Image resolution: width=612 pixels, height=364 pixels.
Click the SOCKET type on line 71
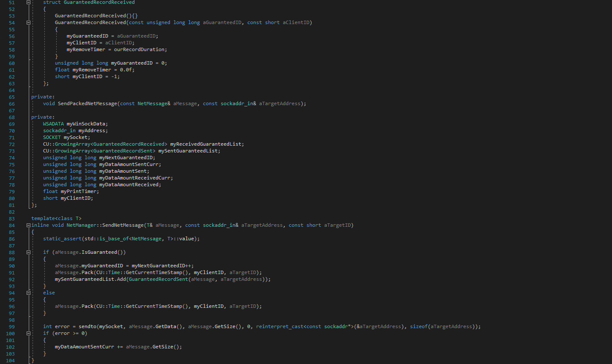click(x=52, y=137)
